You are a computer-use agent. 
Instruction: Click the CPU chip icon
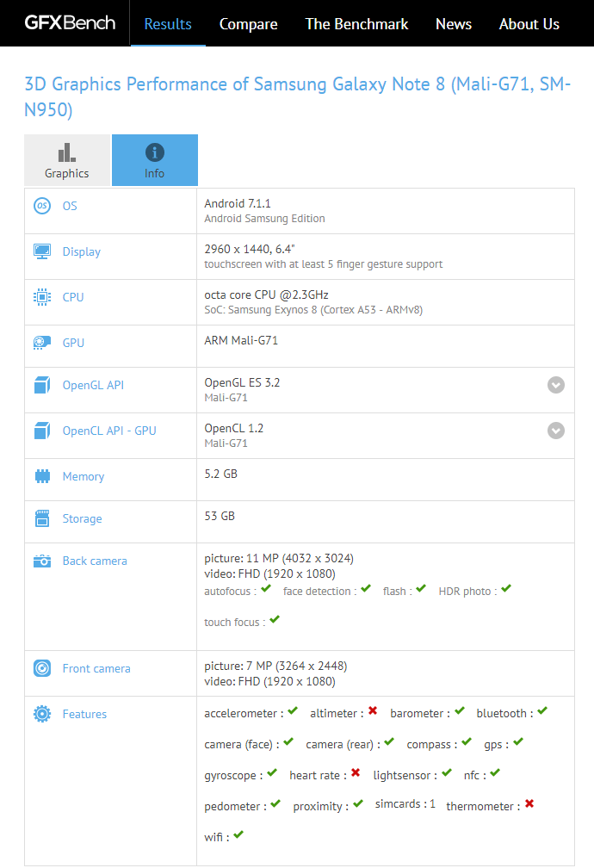[42, 297]
